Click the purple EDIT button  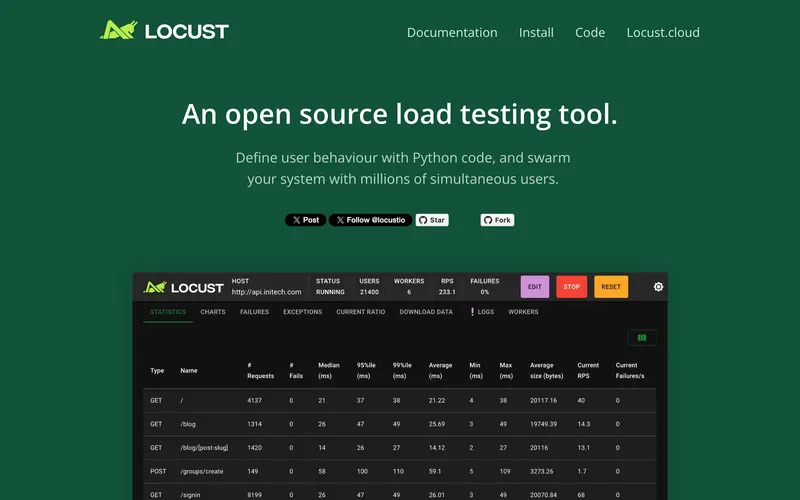click(535, 287)
